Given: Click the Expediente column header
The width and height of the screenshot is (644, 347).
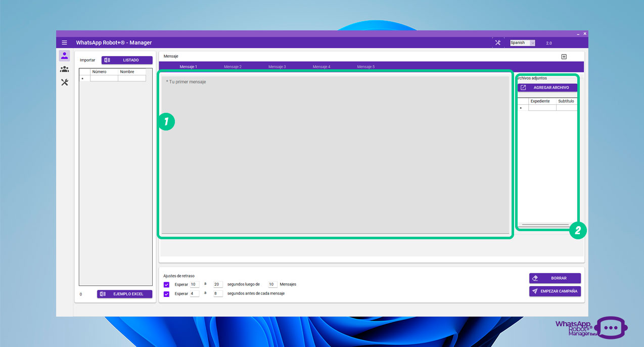Looking at the screenshot, I should point(542,101).
